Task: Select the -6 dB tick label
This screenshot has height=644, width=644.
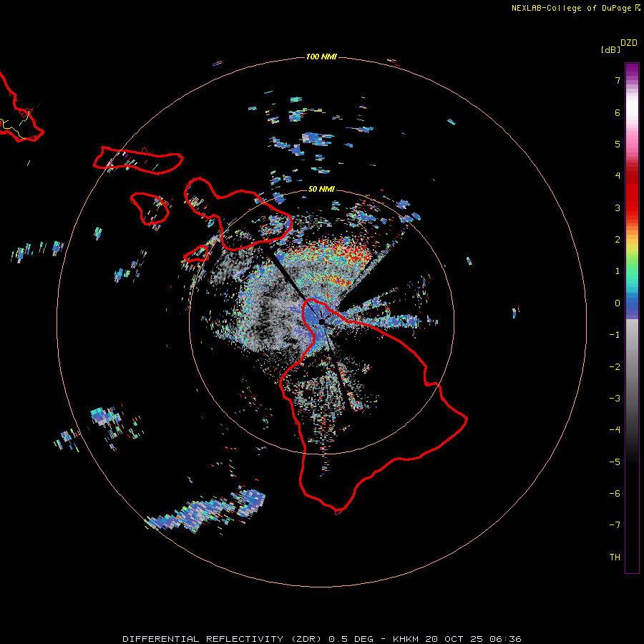Action: pos(615,494)
